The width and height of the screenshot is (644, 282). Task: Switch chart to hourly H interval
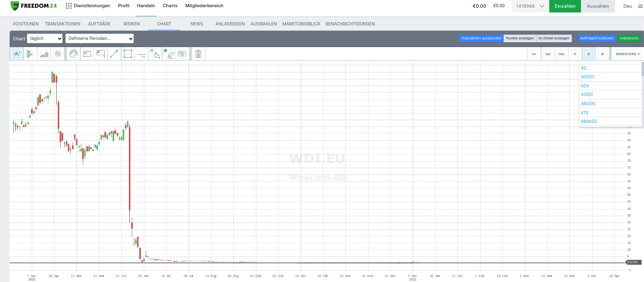[x=575, y=54]
